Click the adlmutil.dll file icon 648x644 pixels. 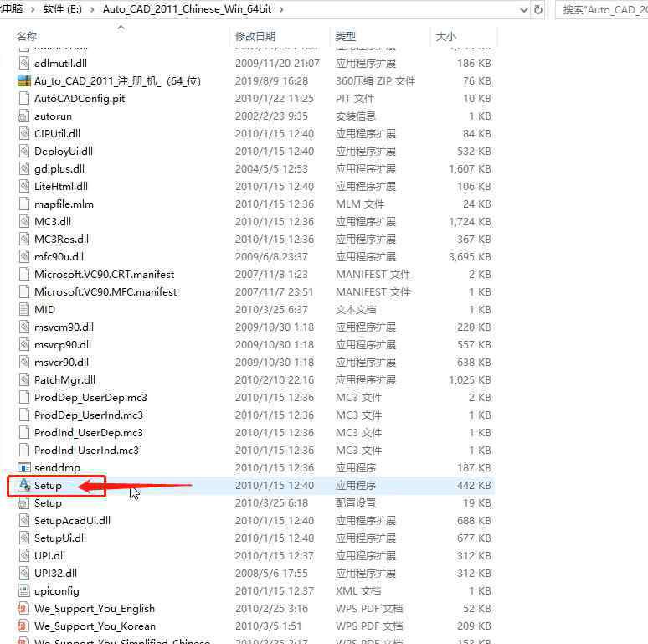(24, 64)
